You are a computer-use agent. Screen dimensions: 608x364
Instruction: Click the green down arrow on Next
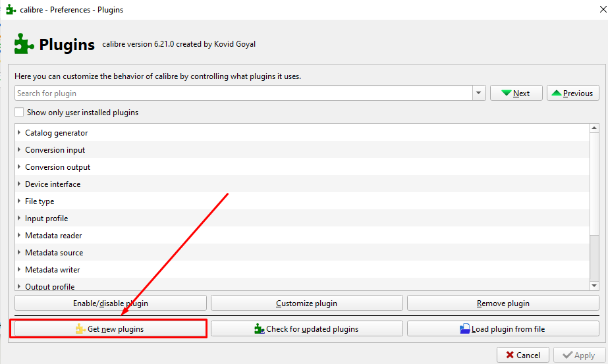tap(506, 93)
